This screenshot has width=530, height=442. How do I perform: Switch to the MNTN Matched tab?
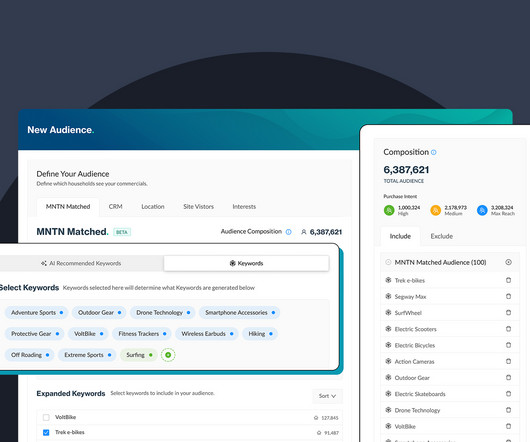point(68,207)
